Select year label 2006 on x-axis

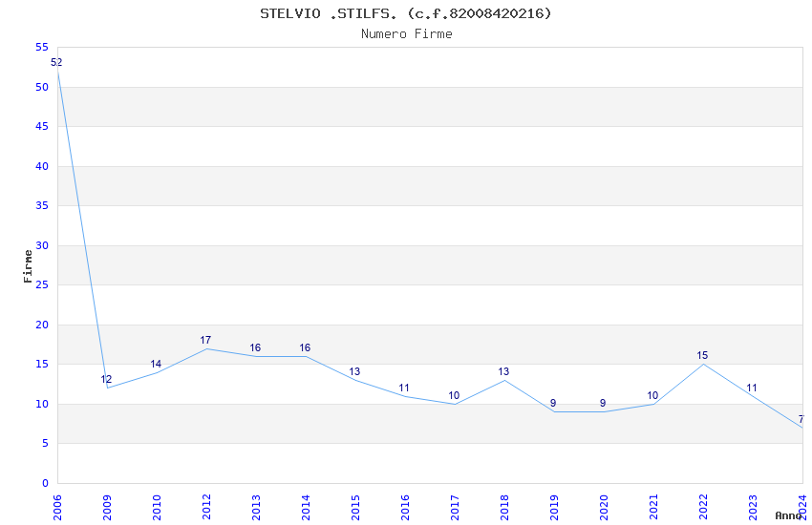point(57,508)
